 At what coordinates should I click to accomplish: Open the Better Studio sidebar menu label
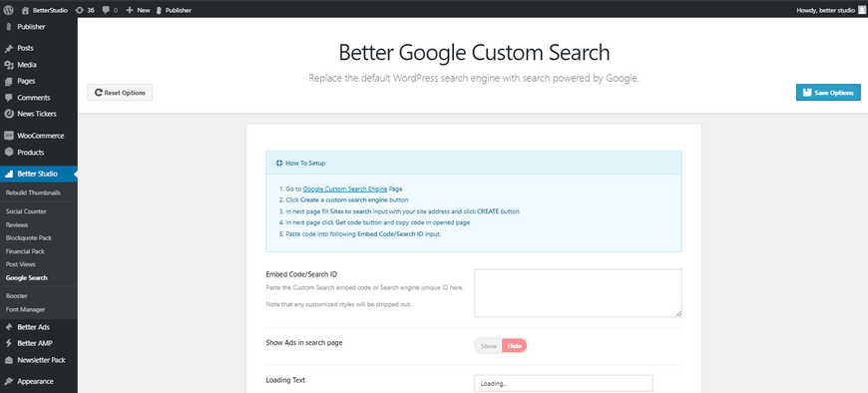[37, 174]
